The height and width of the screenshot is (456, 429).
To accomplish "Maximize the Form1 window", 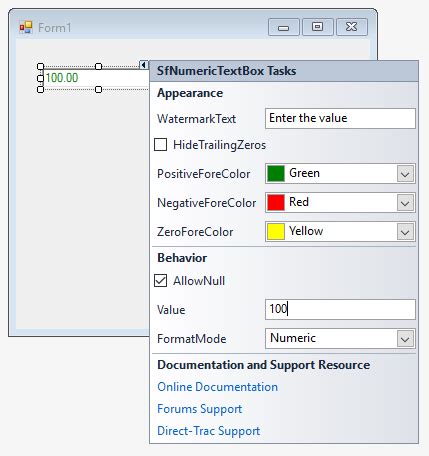I will coord(318,27).
